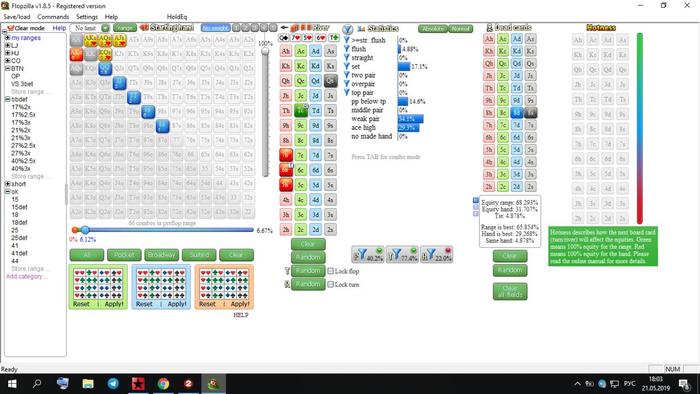Collapse the BTN tree node
The width and height of the screenshot is (700, 394).
[x=8, y=68]
